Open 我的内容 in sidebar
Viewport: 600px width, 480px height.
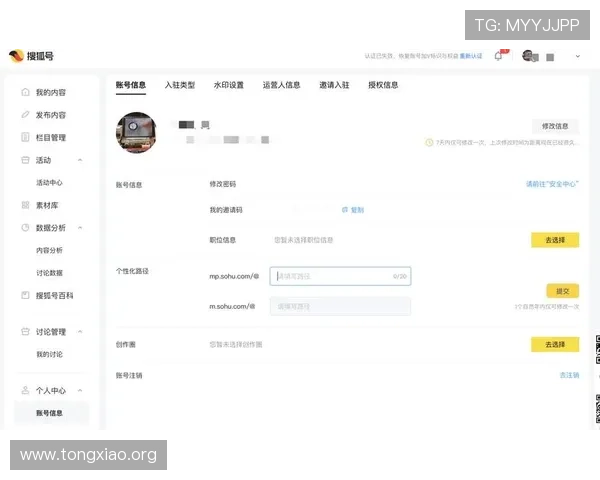pyautogui.click(x=51, y=92)
